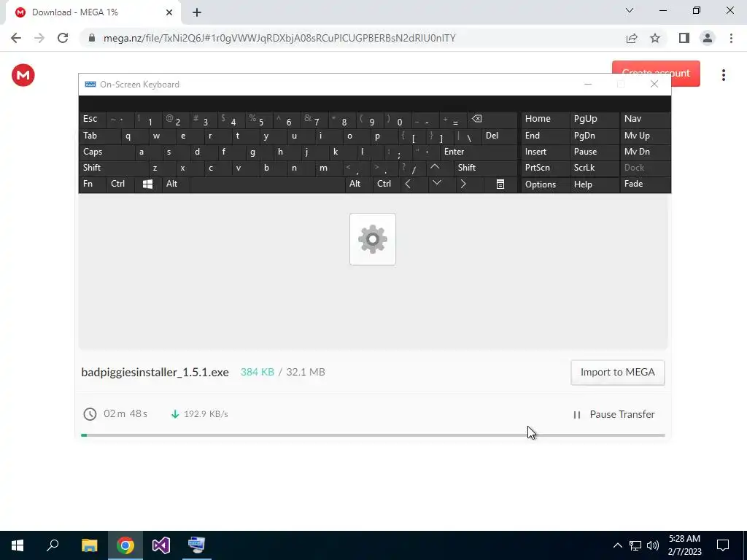The image size is (747, 560).
Task: Open File Explorer from taskbar
Action: [x=89, y=545]
